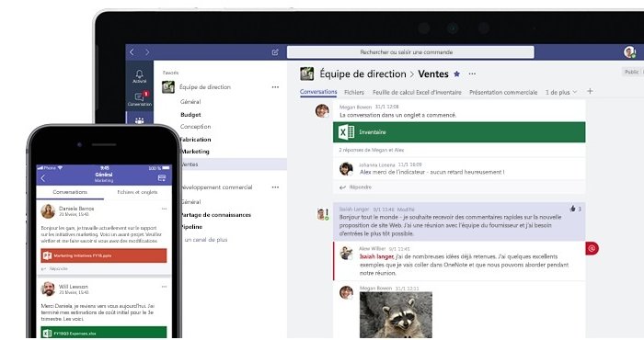The width and height of the screenshot is (644, 340).
Task: Open more options for Équipe de direction team
Action: point(275,87)
